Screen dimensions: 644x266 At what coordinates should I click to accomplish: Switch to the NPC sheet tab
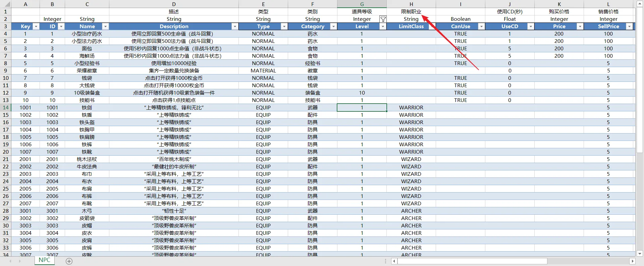coord(44,260)
